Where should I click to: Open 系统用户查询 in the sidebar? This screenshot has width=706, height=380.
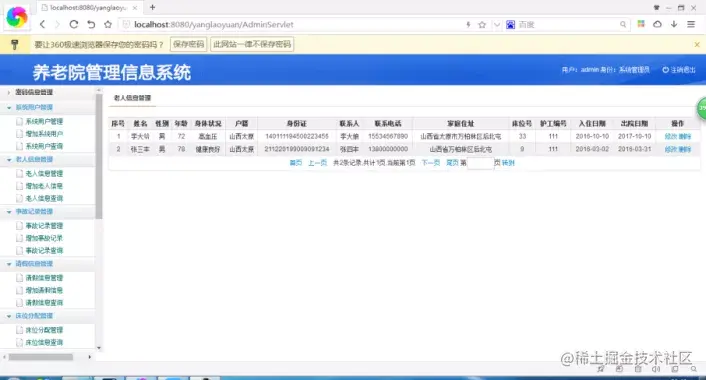pyautogui.click(x=44, y=146)
